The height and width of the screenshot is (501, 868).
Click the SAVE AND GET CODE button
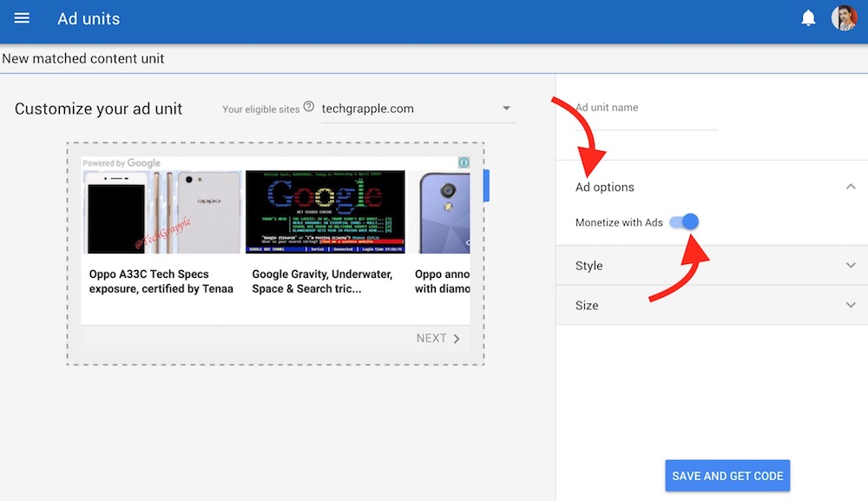click(x=727, y=476)
